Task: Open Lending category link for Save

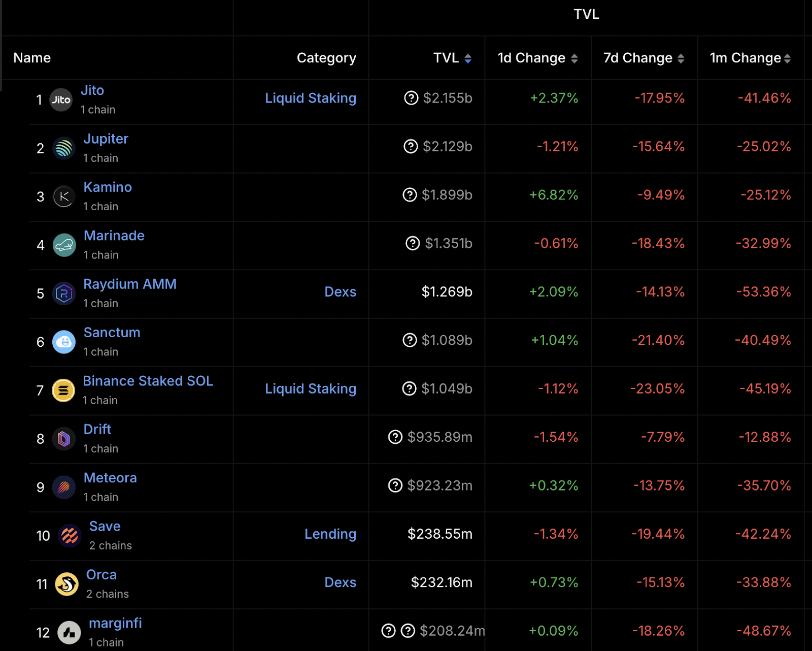Action: [x=330, y=534]
